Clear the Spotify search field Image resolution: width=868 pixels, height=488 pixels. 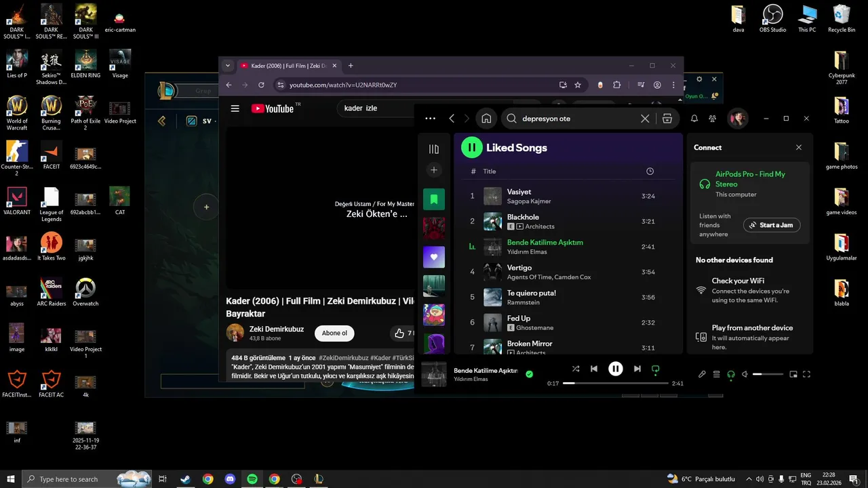pos(645,119)
